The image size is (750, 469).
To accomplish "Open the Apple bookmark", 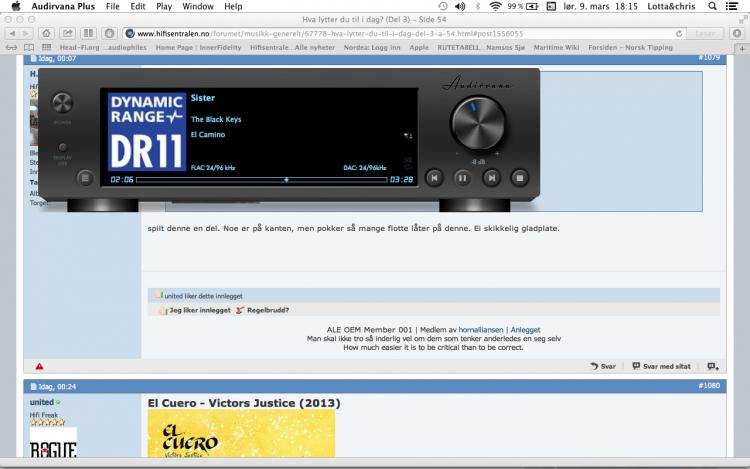I will point(419,47).
